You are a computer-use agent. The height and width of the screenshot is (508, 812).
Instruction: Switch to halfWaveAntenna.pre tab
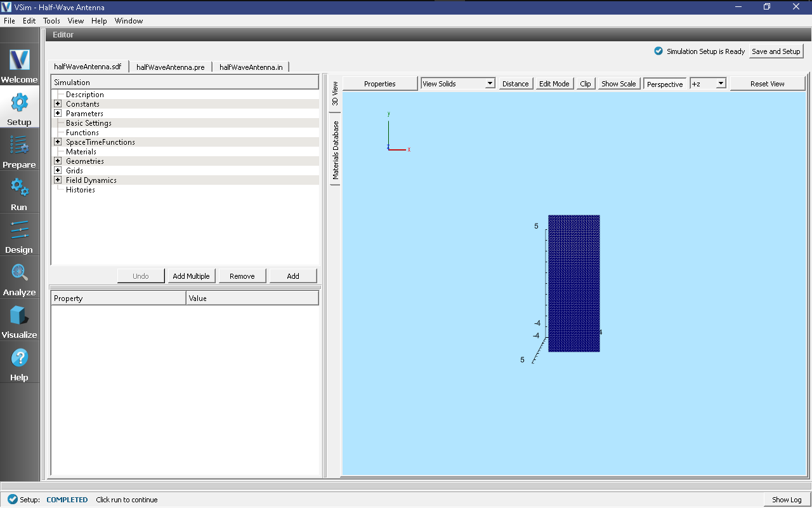coord(171,67)
